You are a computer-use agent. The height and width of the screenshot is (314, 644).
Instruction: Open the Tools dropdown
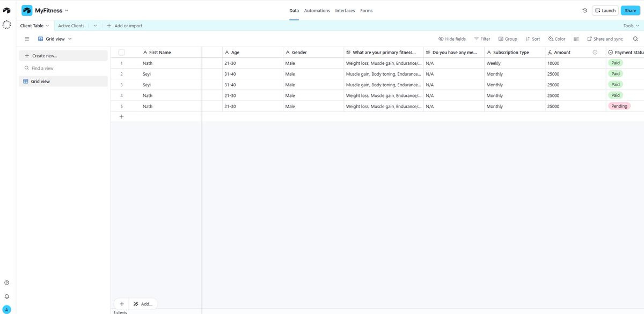[x=630, y=26]
